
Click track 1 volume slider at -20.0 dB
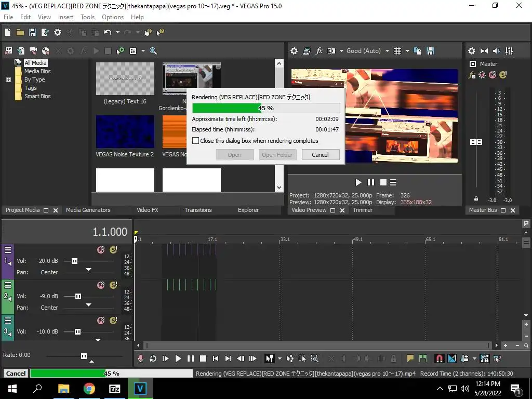[74, 261]
